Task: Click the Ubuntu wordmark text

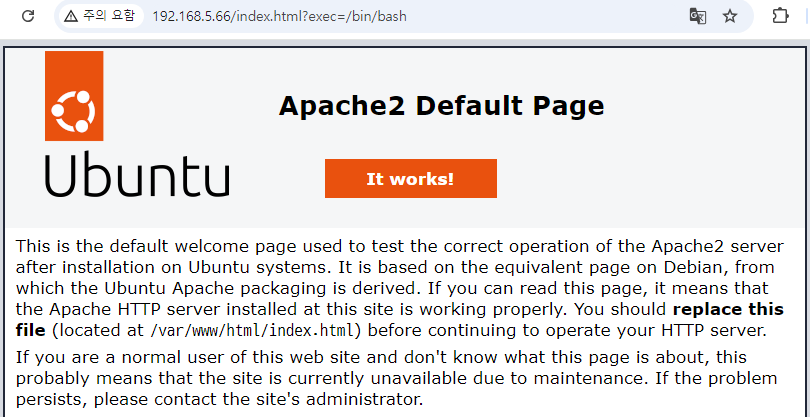Action: pyautogui.click(x=137, y=174)
